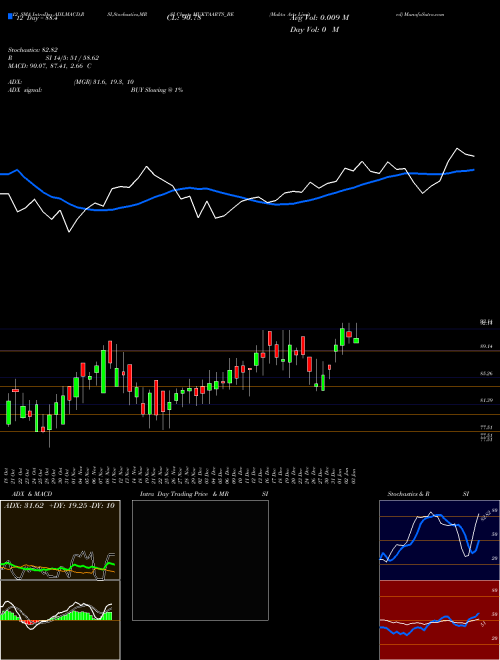Click the 'CL: 90.78' closing price text

tap(184, 18)
